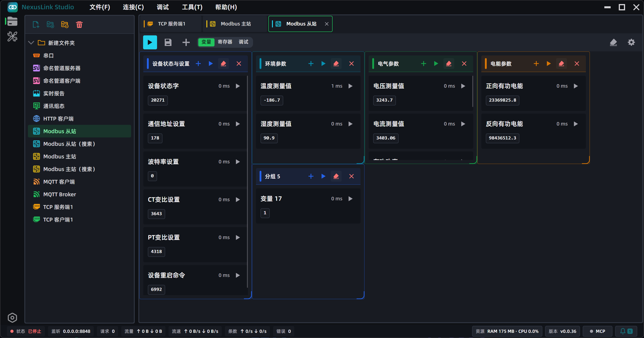Start the Modbus slave with the cyan play button
Screen dimensions: 644x338
click(x=150, y=42)
